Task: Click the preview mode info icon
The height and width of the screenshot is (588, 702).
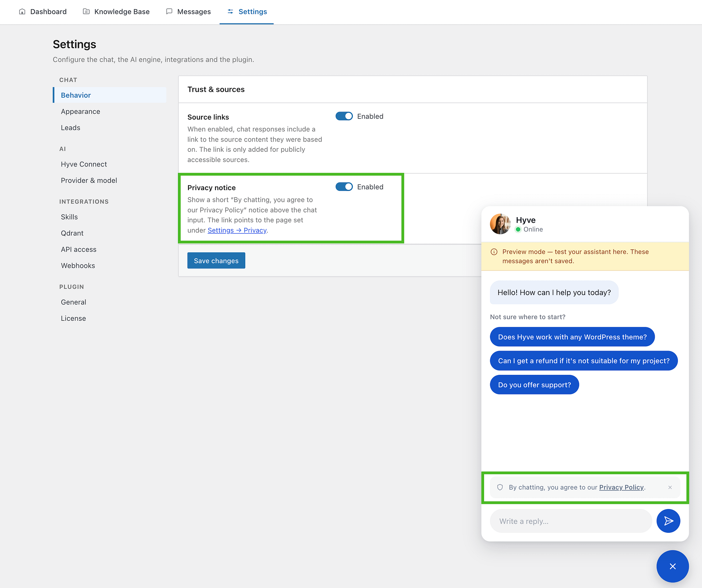Action: (x=494, y=252)
